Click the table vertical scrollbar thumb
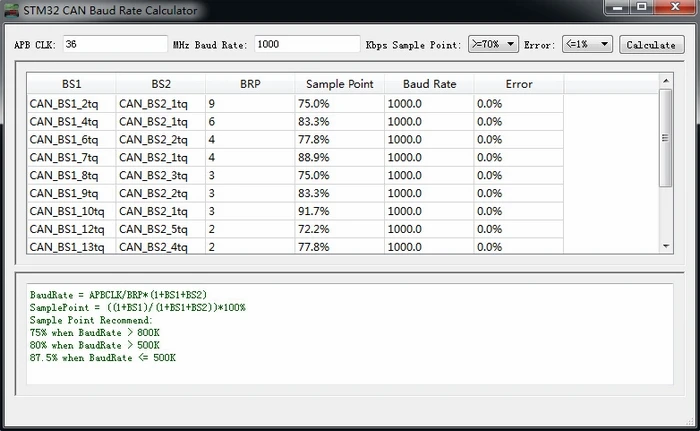This screenshot has width=700, height=431. point(666,138)
